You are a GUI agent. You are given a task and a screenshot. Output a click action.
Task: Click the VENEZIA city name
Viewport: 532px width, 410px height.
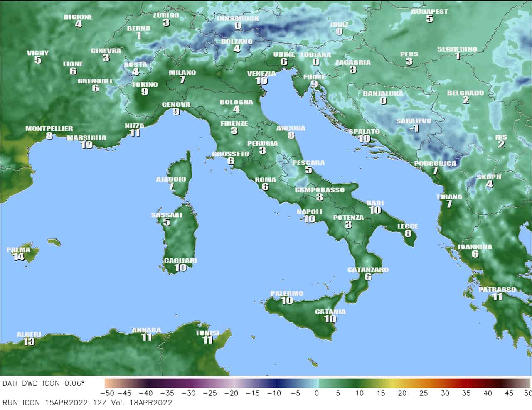(x=261, y=74)
